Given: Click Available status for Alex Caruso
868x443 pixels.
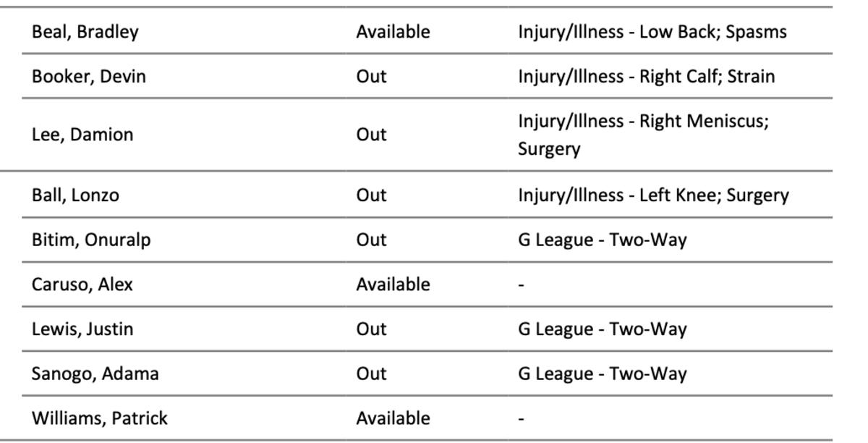Looking at the screenshot, I should 393,284.
